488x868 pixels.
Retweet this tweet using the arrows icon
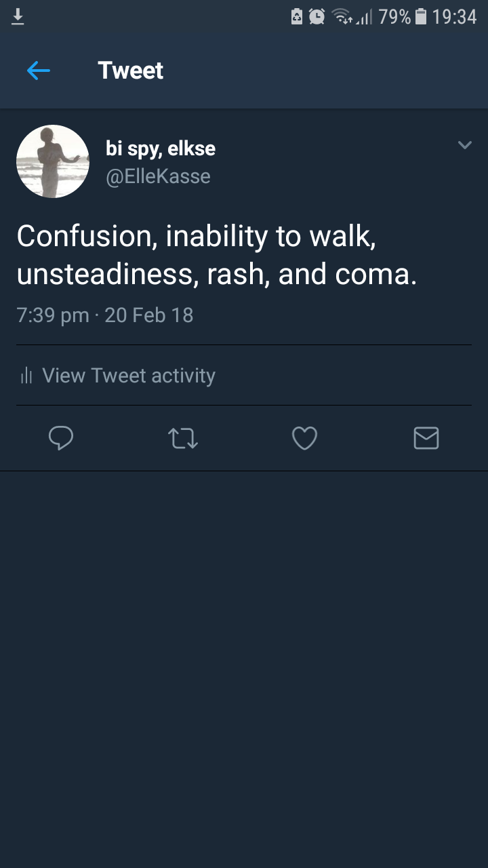[182, 438]
